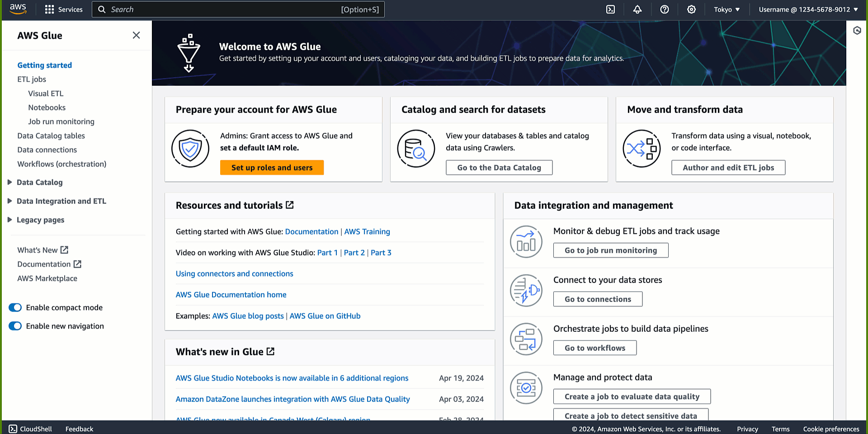Viewport: 868px width, 434px height.
Task: Click the top Search input field
Action: coord(238,9)
